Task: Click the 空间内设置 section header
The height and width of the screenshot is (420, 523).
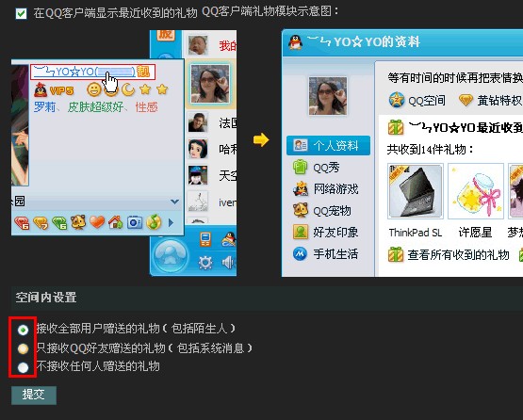Action: [46, 298]
